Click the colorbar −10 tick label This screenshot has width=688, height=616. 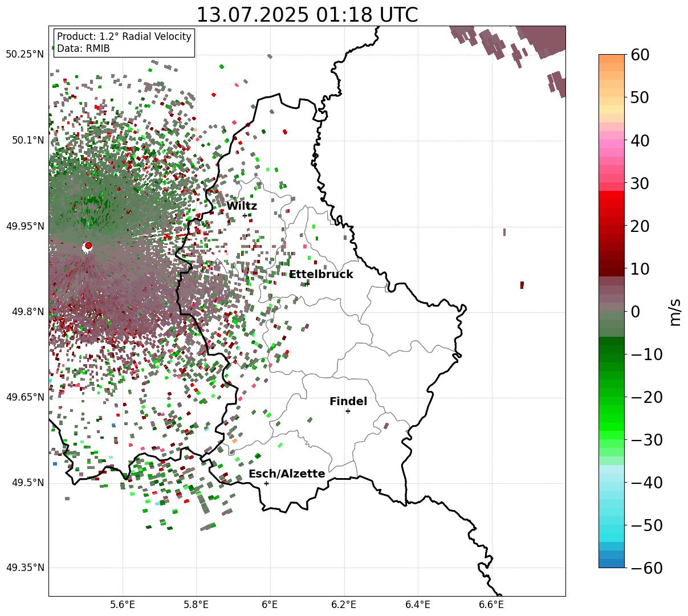(x=646, y=354)
